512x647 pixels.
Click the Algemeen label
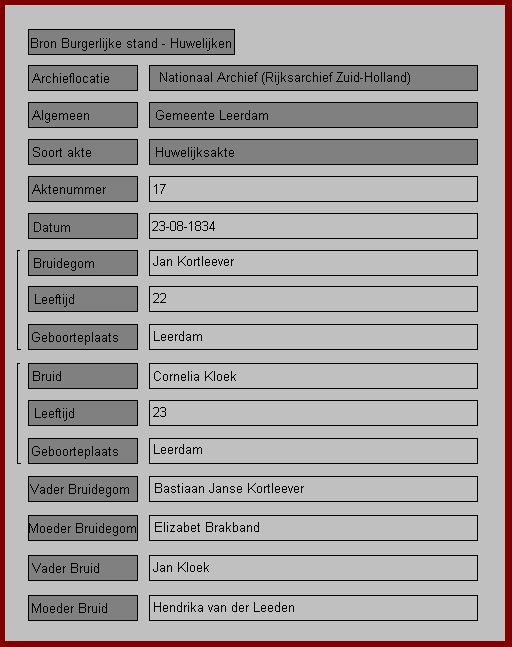(83, 115)
